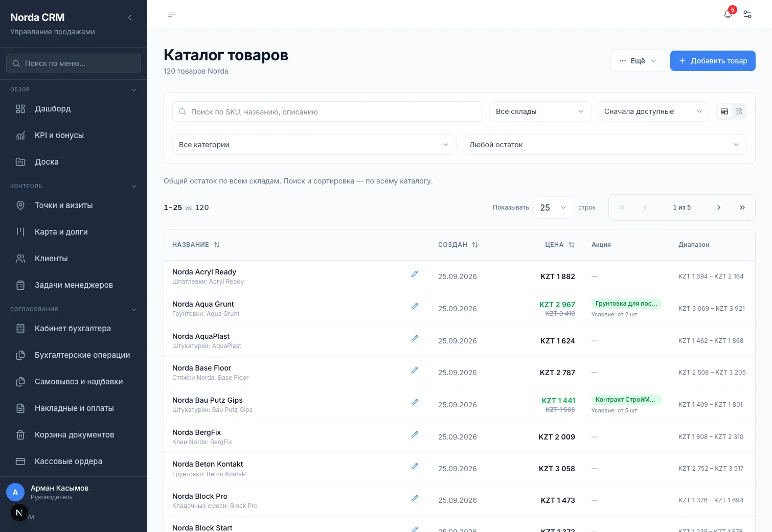Edit Norda Beton Kontakt with pencil icon
This screenshot has width=772, height=532.
coord(415,466)
